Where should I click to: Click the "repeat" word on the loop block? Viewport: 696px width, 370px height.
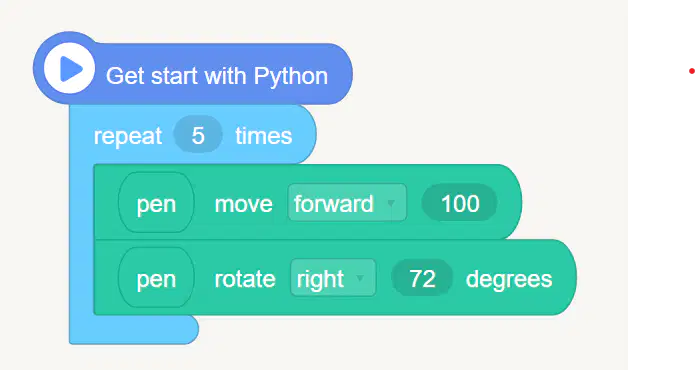click(128, 136)
